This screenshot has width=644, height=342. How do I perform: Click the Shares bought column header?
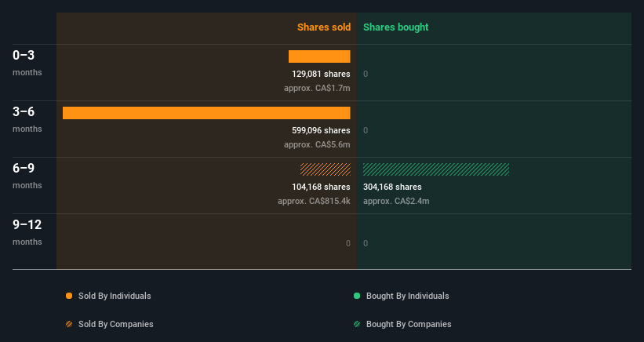click(x=396, y=27)
